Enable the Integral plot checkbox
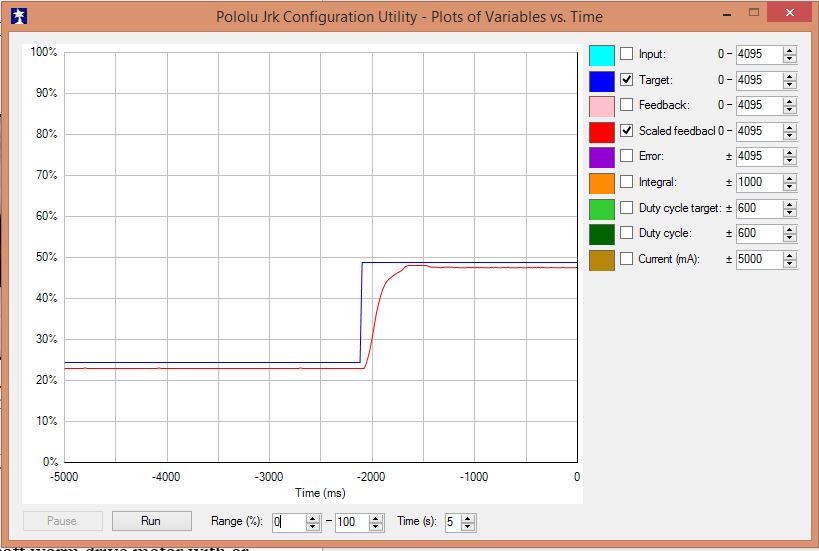Image resolution: width=819 pixels, height=551 pixels. point(626,182)
